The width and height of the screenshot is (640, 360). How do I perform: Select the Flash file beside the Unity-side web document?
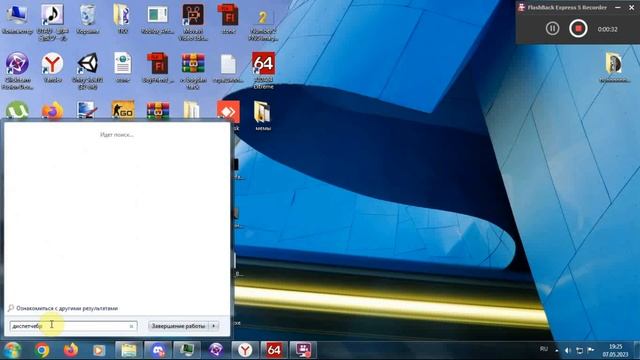[158, 67]
